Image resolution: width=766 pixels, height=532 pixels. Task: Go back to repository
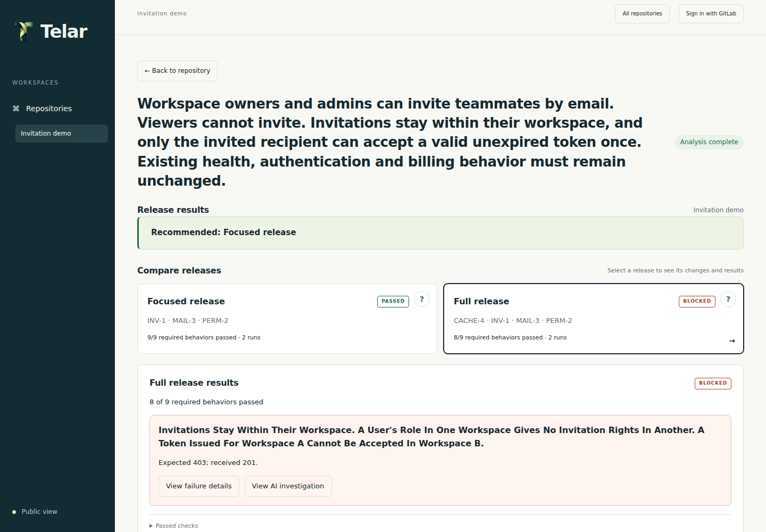point(177,71)
